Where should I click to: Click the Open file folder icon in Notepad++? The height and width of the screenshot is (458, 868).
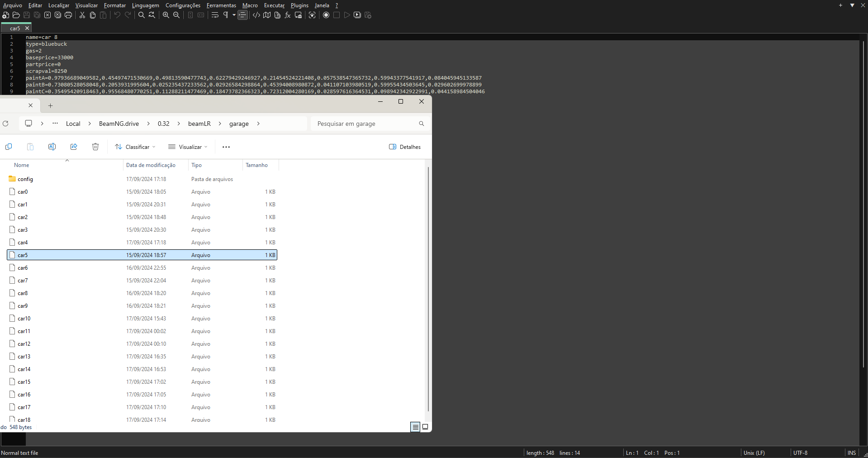[16, 15]
